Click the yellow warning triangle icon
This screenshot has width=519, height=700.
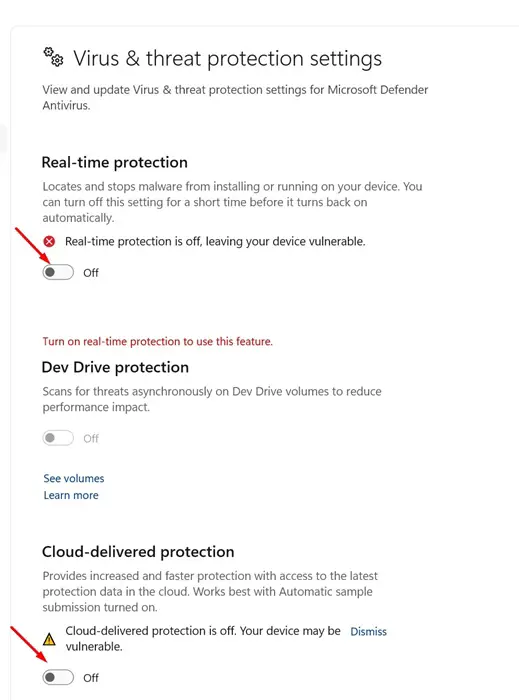tap(49, 639)
